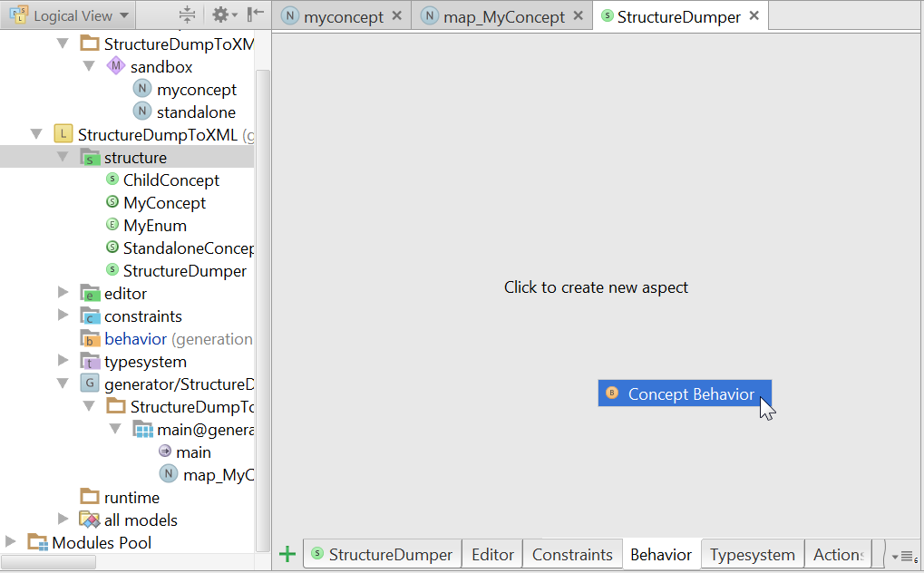
Task: Close the myconcept editor tab
Action: [397, 17]
